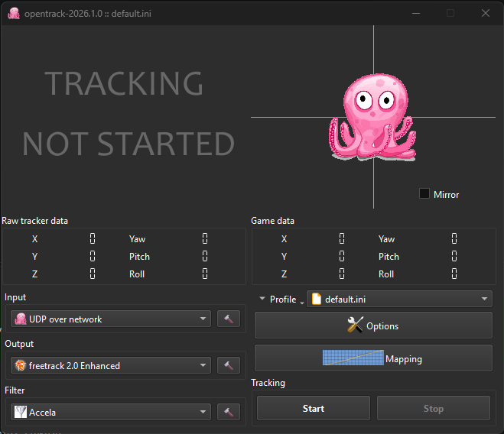Click the Stop tracking button
Image resolution: width=504 pixels, height=434 pixels.
[434, 408]
